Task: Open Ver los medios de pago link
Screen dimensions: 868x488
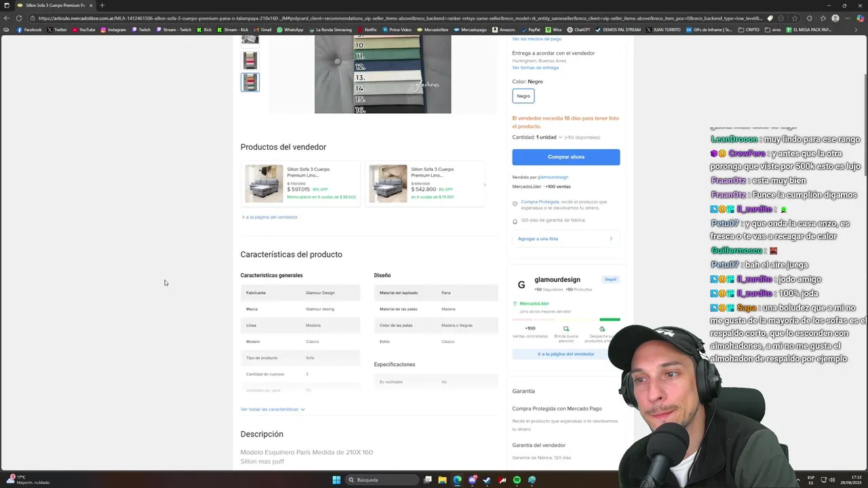Action: coord(536,39)
